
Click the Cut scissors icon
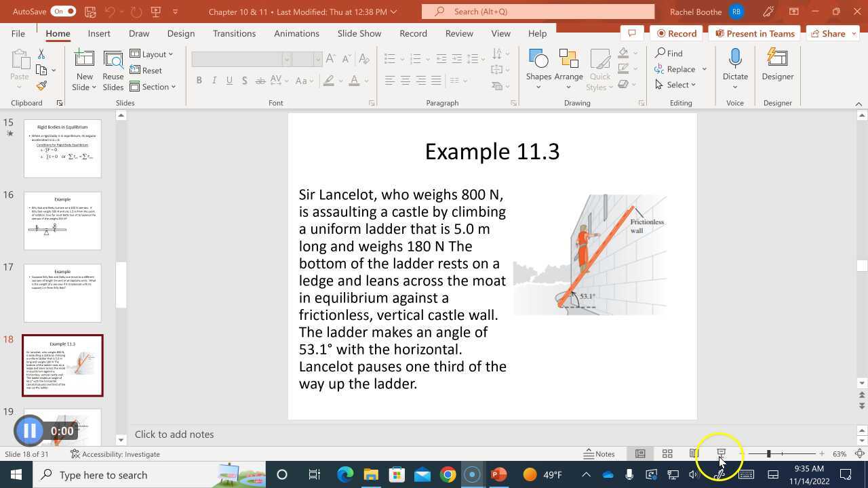click(x=41, y=54)
